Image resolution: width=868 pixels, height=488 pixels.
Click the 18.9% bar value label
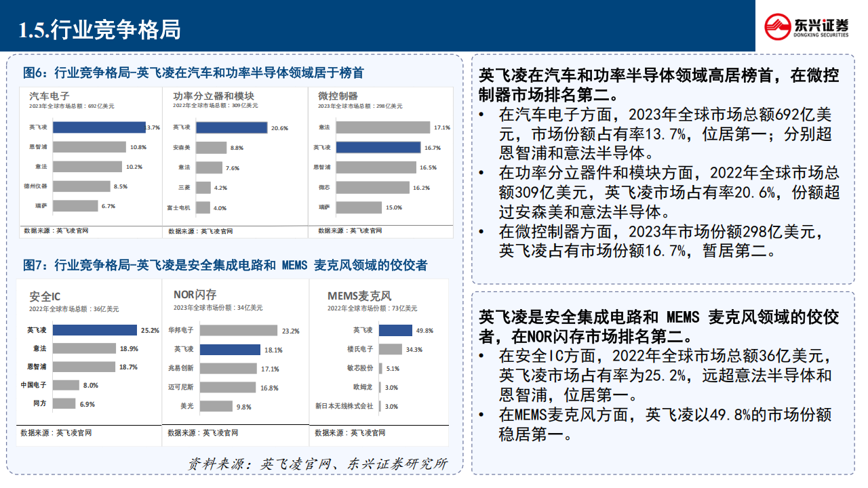pos(130,349)
